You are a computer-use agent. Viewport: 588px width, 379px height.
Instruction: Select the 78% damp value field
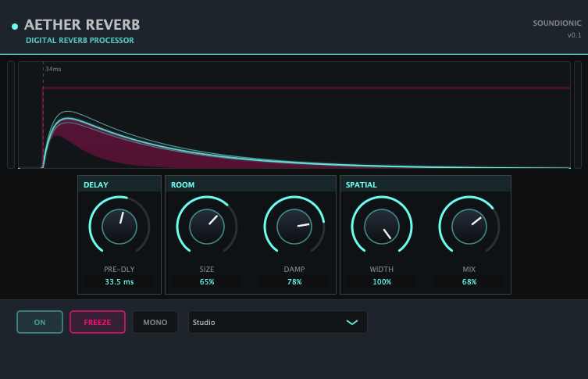pos(294,282)
